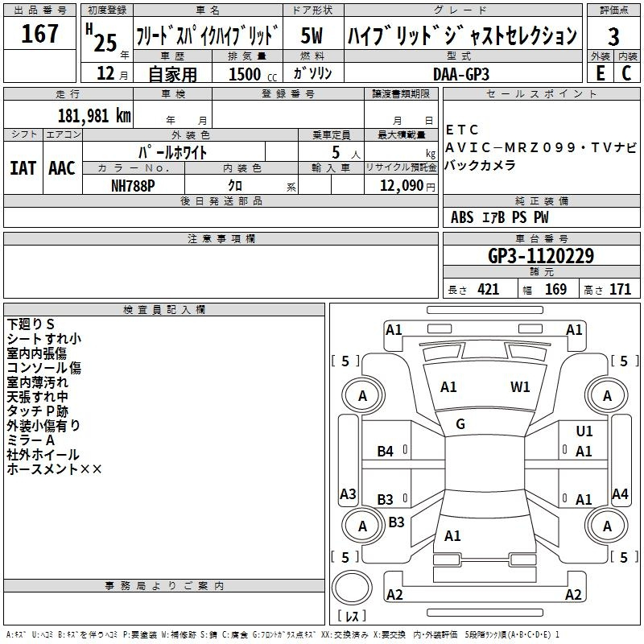
Task: Click the 事務局よりご案内 section header
Action: pyautogui.click(x=164, y=586)
